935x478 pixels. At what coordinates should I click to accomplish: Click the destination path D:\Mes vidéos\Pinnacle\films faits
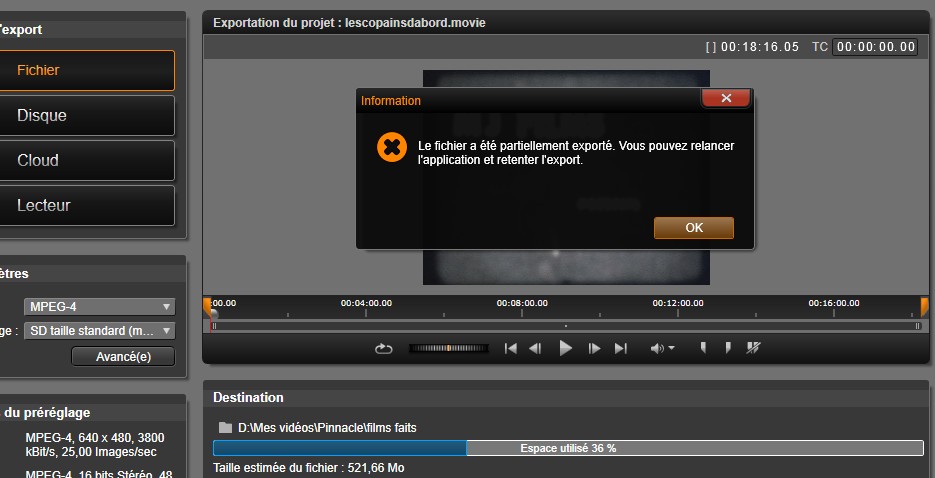click(x=327, y=428)
